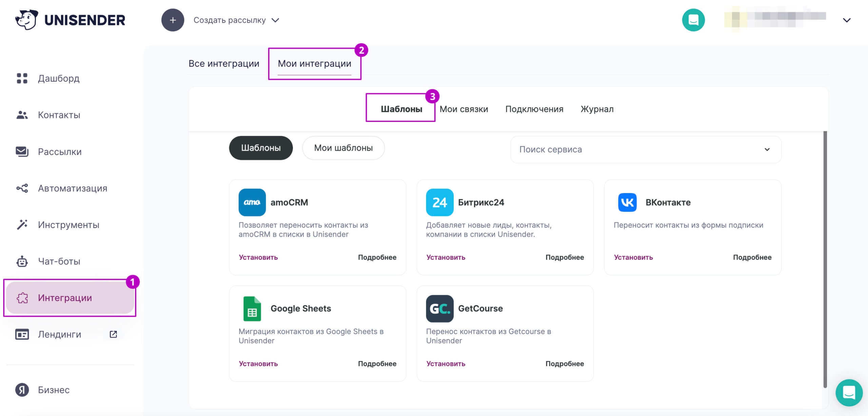The image size is (868, 416).
Task: Click the Landings external link icon
Action: [x=113, y=334]
